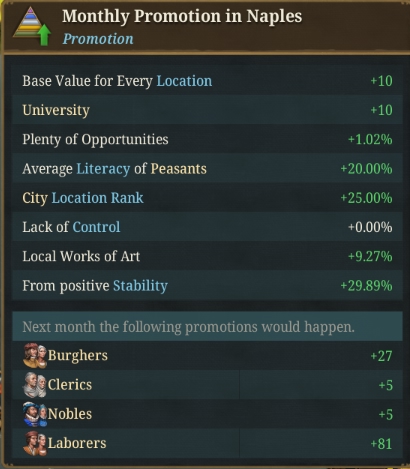Click the Promotion subtitle link
The width and height of the screenshot is (410, 469).
click(98, 39)
